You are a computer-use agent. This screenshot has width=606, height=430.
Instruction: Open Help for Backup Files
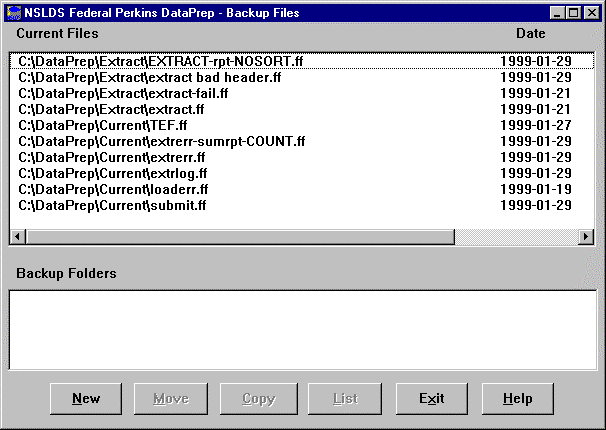coord(517,399)
